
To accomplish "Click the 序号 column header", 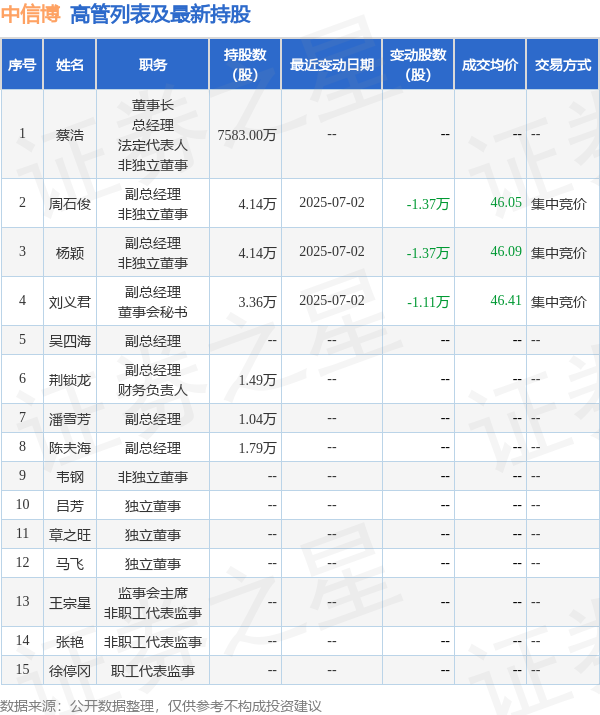I will (22, 64).
